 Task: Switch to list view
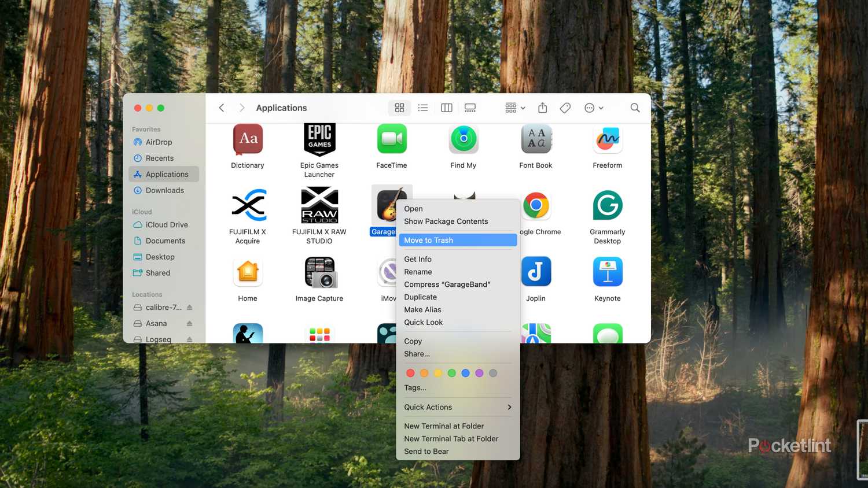(423, 108)
